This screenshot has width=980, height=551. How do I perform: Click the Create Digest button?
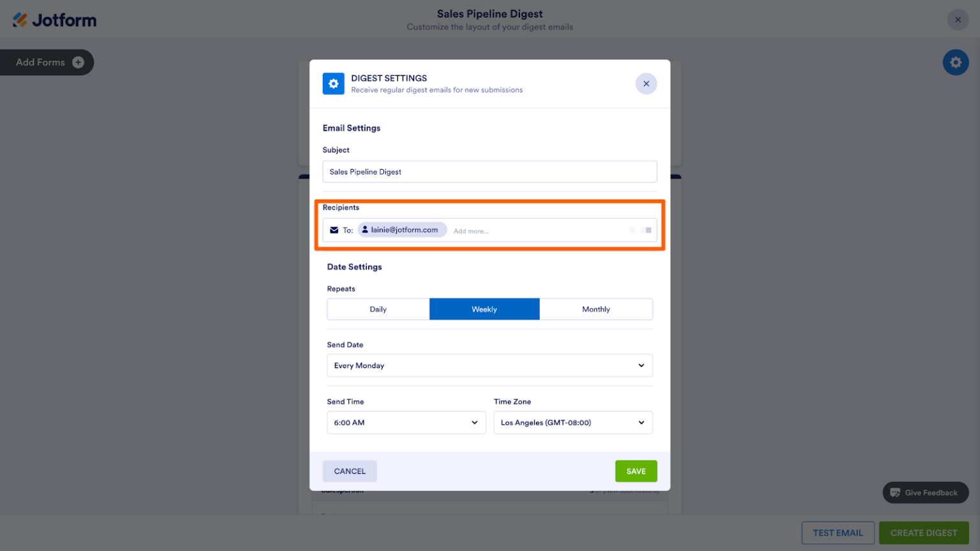(x=923, y=533)
